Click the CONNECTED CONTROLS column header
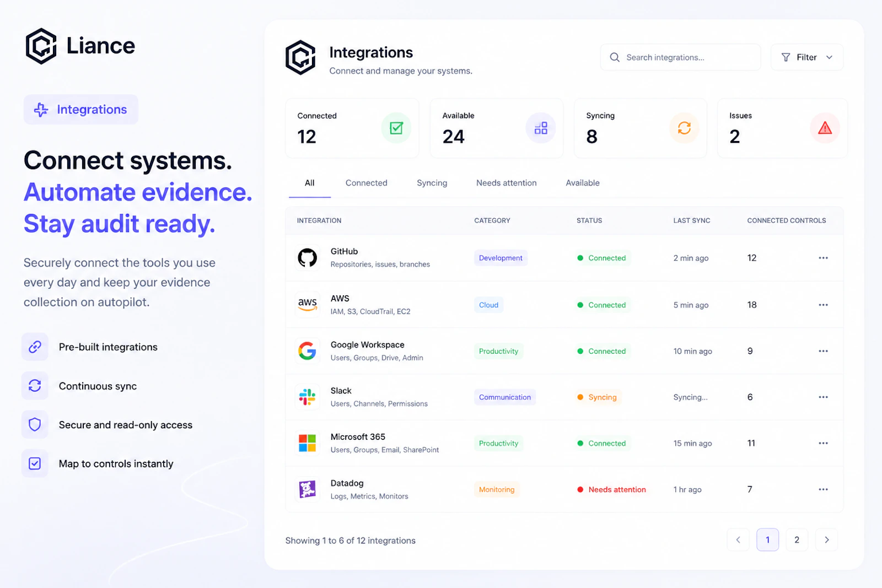The height and width of the screenshot is (588, 882). coord(787,220)
